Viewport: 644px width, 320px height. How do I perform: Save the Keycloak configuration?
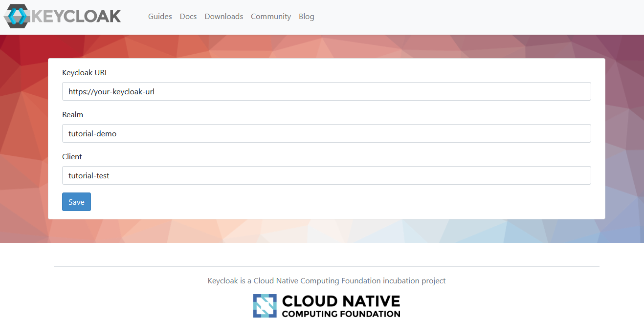(76, 202)
